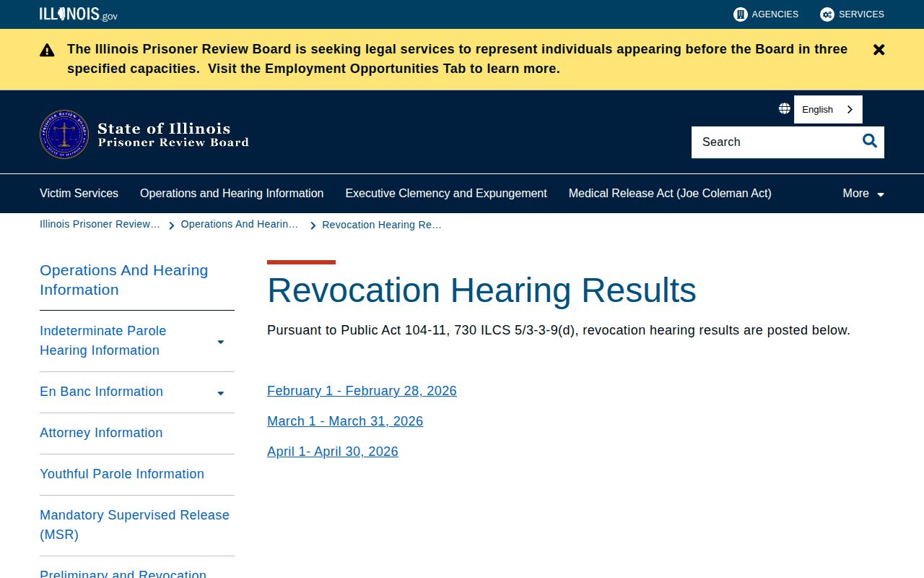Go to Illinois Prisoner Review breadcrumb

[x=100, y=224]
